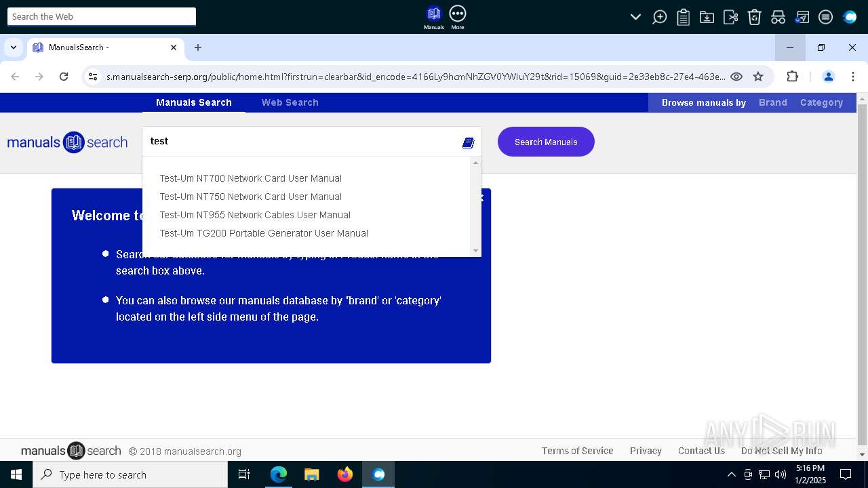Screen dimensions: 868x488
Task: Open the clock showing 5:16 PM
Action: click(x=810, y=474)
